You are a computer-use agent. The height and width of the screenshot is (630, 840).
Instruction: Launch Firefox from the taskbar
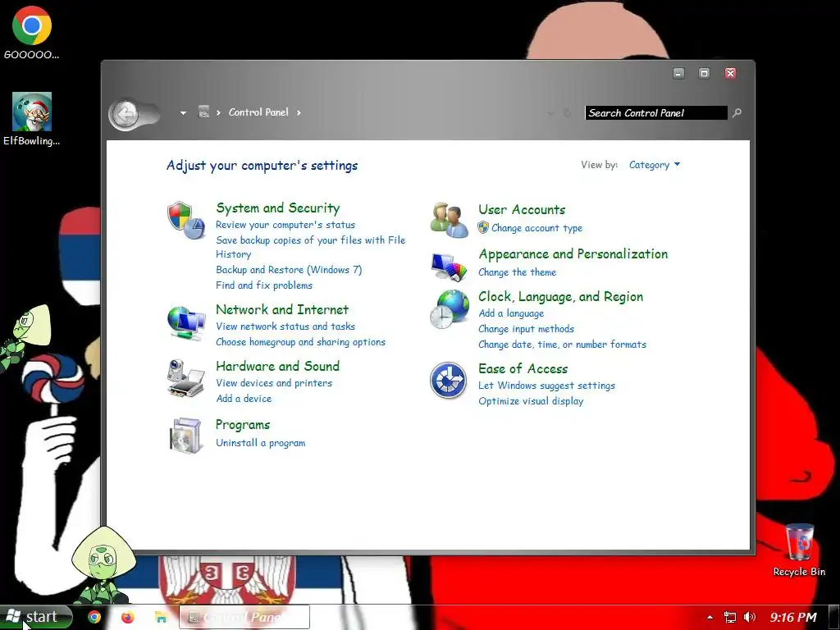pos(127,617)
